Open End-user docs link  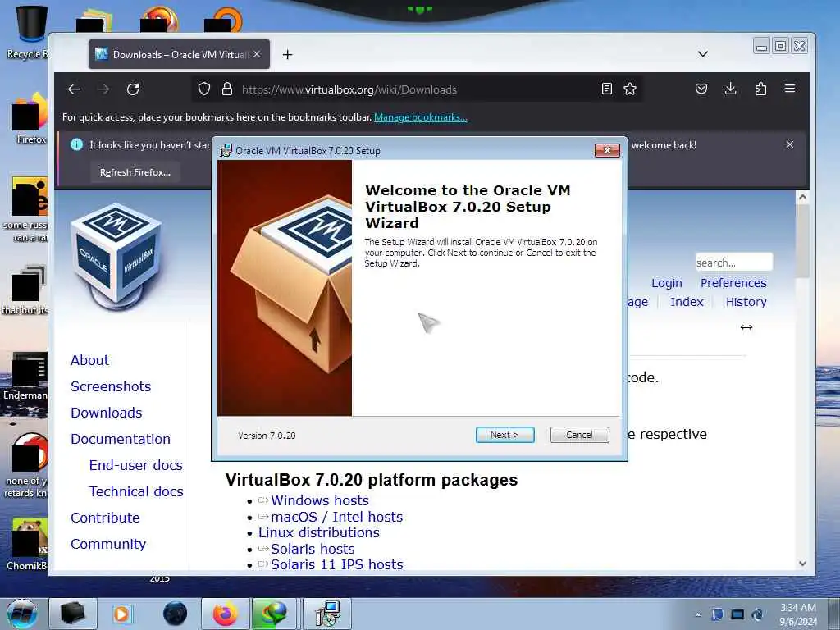point(136,465)
